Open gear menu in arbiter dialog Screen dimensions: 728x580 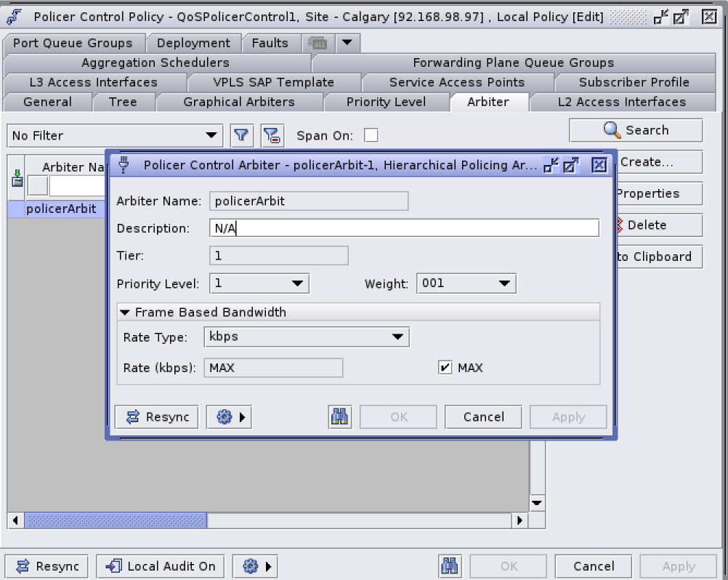229,417
